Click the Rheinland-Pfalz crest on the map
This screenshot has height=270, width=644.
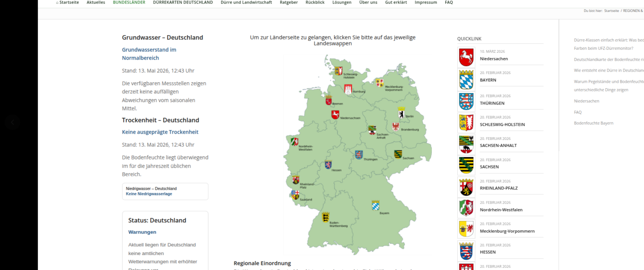click(x=296, y=180)
